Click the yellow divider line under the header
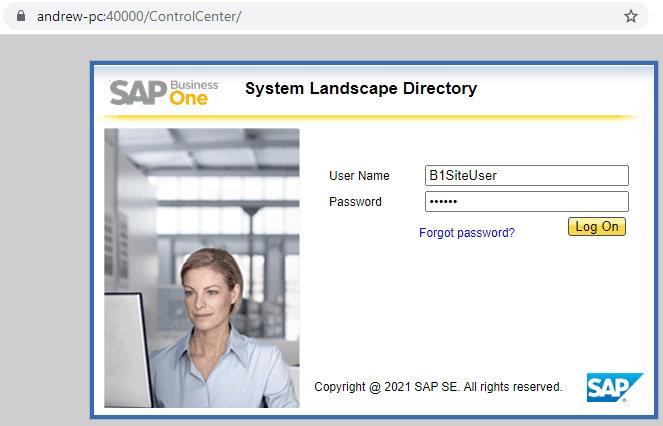 pyautogui.click(x=370, y=117)
